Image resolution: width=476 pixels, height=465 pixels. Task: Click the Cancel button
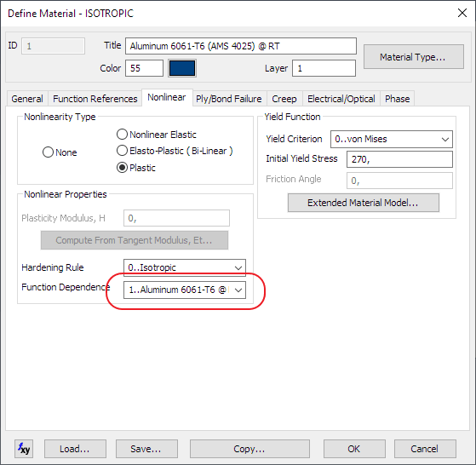click(x=425, y=449)
